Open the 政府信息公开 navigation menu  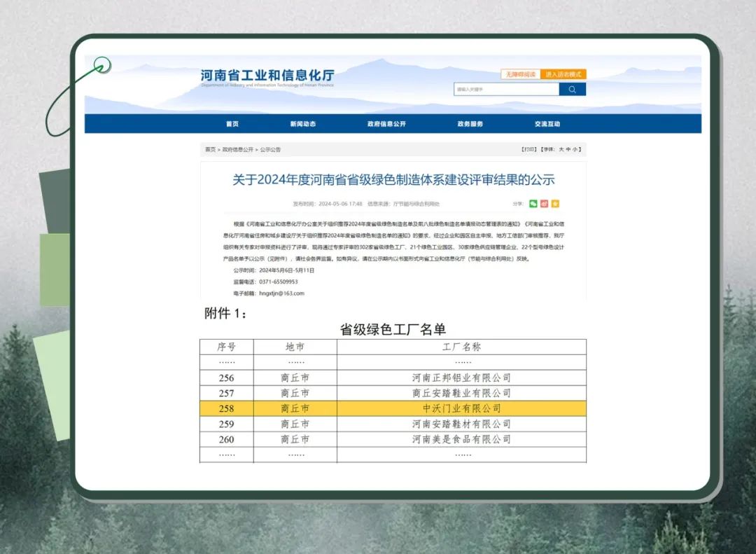[386, 124]
